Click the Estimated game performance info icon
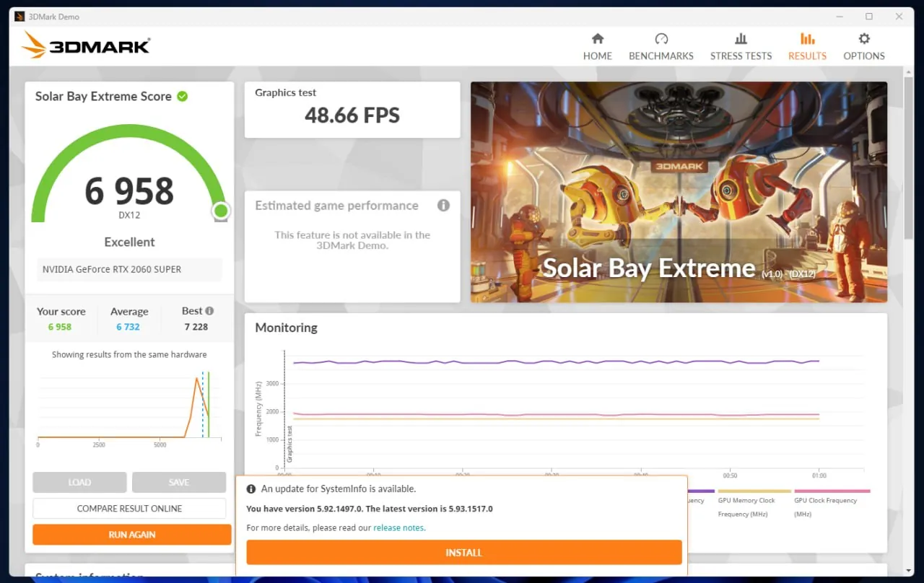 (443, 206)
